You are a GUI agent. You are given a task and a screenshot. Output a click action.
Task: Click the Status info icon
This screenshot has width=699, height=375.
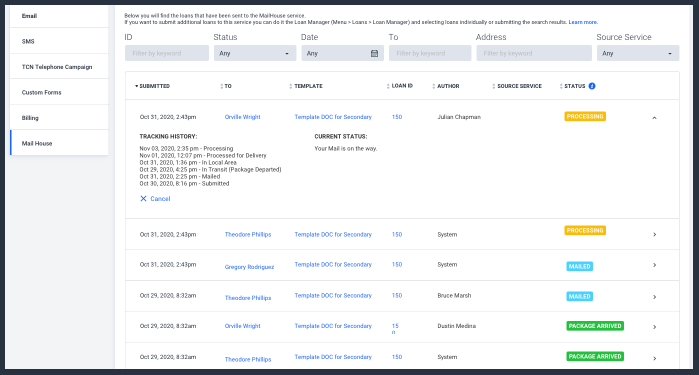point(592,86)
